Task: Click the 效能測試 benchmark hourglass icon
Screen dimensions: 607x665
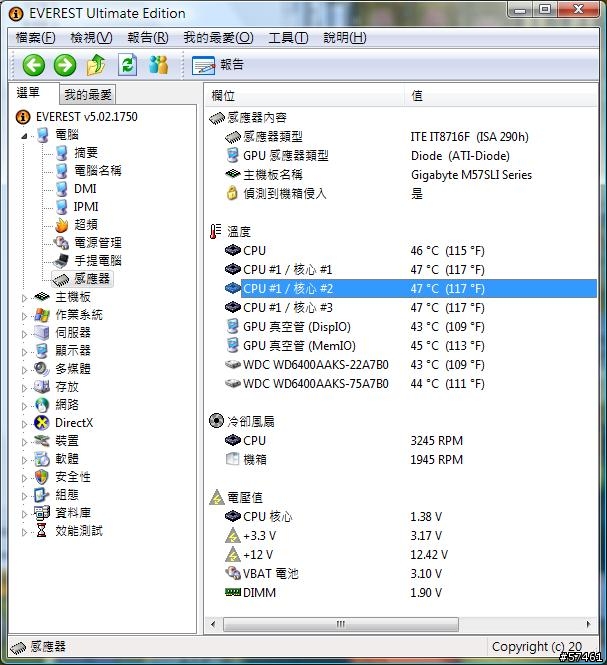Action: pos(42,531)
